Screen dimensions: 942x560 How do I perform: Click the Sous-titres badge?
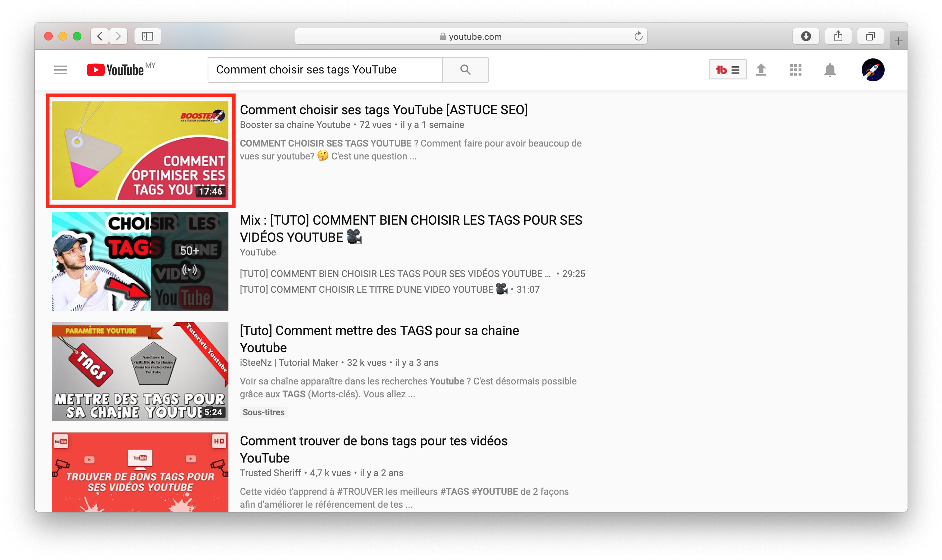pos(263,412)
